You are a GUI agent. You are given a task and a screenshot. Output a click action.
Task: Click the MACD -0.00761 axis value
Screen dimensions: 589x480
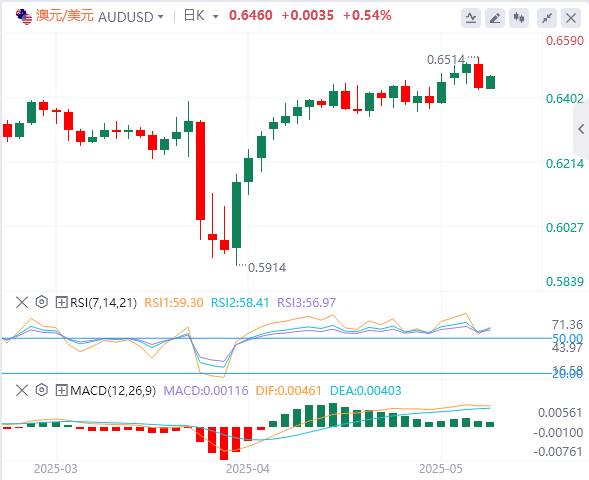tap(558, 452)
